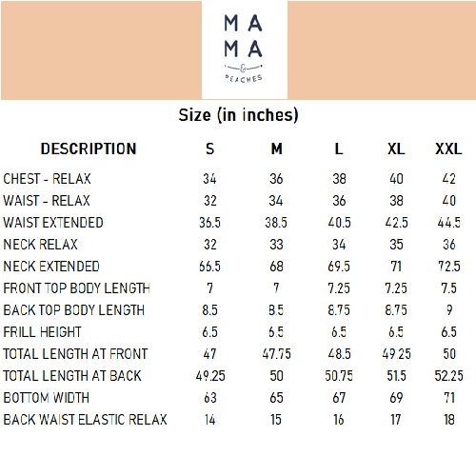Select the L size column header
This screenshot has height=476, width=476.
pyautogui.click(x=339, y=149)
